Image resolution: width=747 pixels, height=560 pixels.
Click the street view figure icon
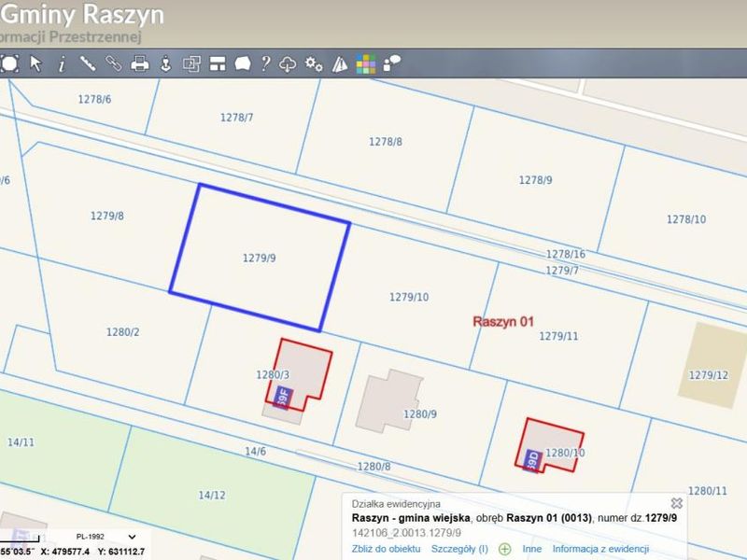(x=165, y=63)
